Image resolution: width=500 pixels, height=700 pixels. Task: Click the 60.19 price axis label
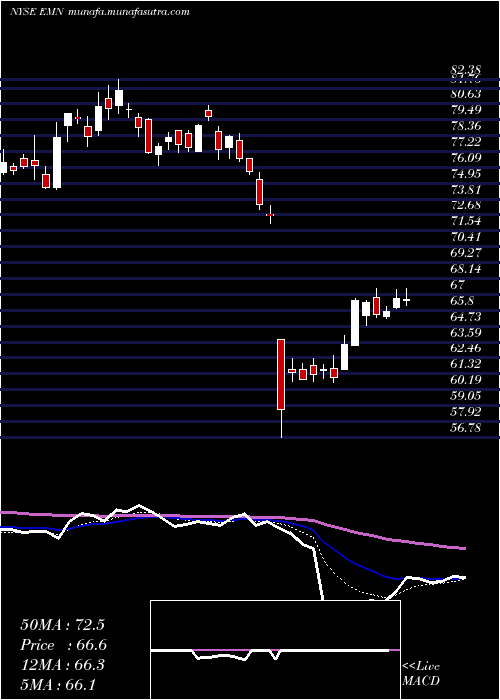point(466,380)
